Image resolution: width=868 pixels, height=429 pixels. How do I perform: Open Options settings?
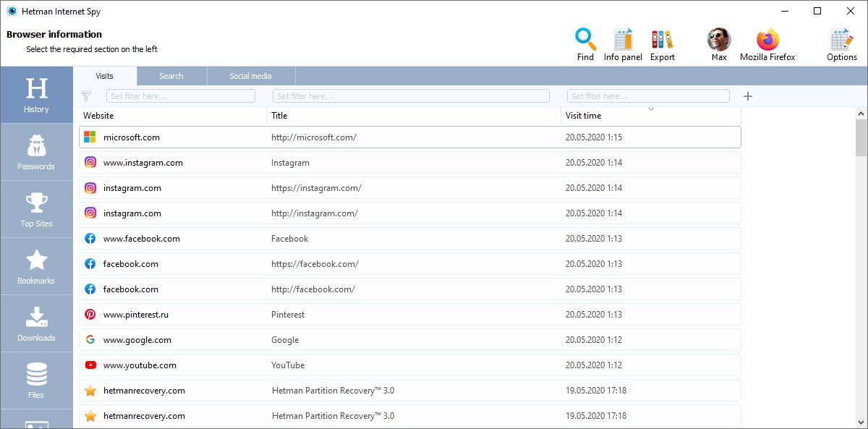point(842,45)
